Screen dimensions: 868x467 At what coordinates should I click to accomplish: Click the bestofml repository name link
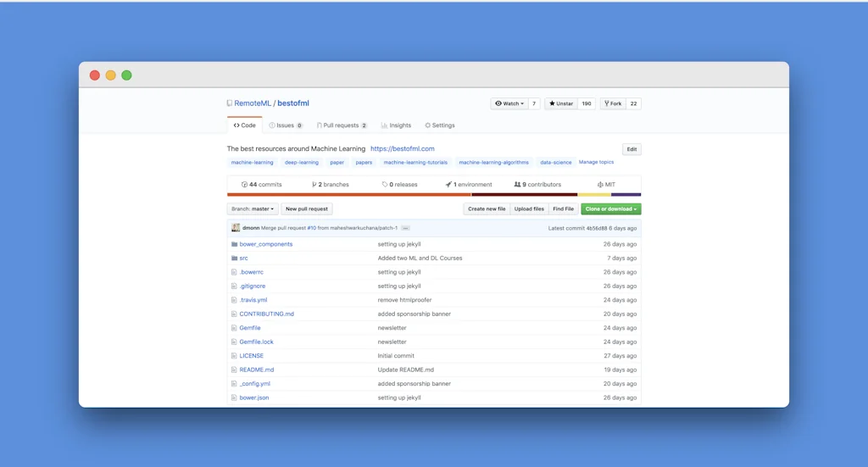[x=293, y=103]
